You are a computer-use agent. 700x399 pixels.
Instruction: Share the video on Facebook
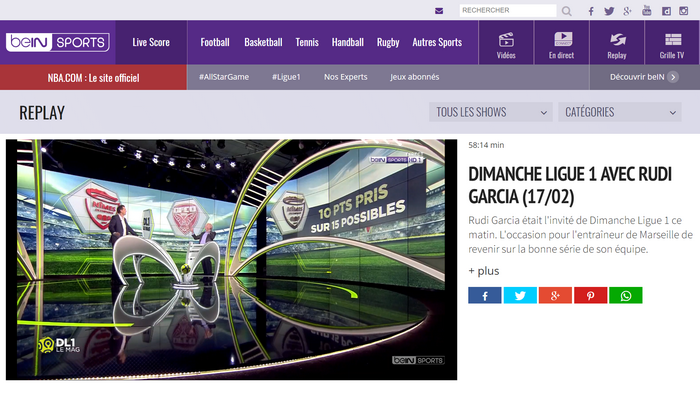(x=485, y=295)
